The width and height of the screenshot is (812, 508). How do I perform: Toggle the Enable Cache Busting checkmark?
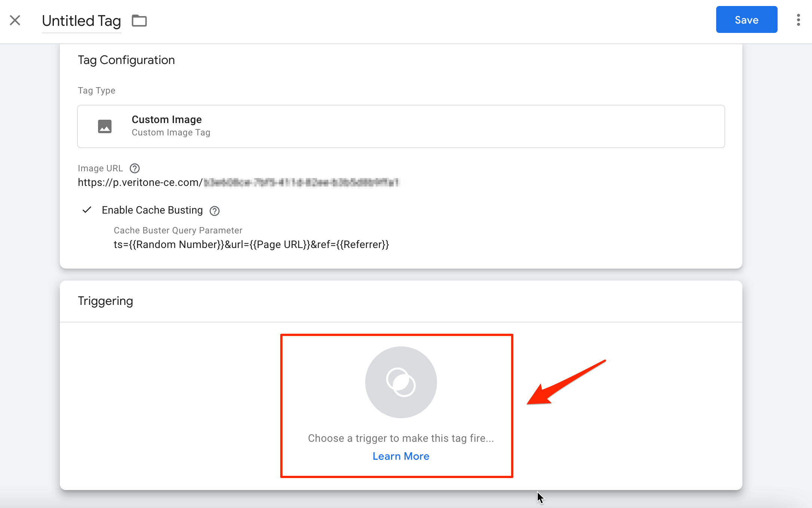coord(87,210)
